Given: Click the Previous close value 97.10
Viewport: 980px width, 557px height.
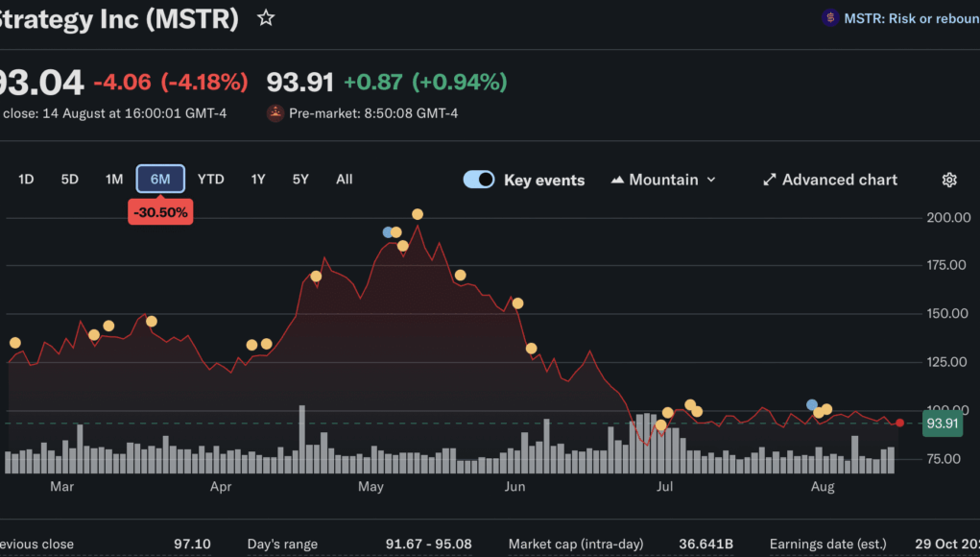Looking at the screenshot, I should point(192,544).
